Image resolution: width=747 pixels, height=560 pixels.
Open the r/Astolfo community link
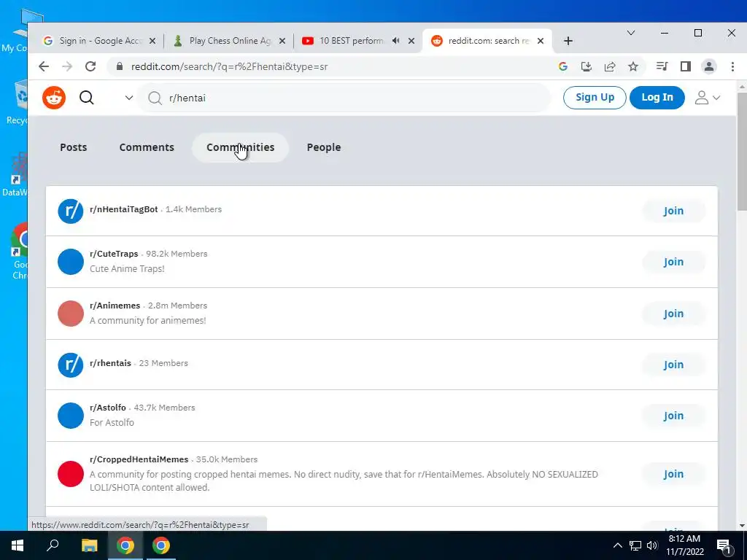pos(108,408)
